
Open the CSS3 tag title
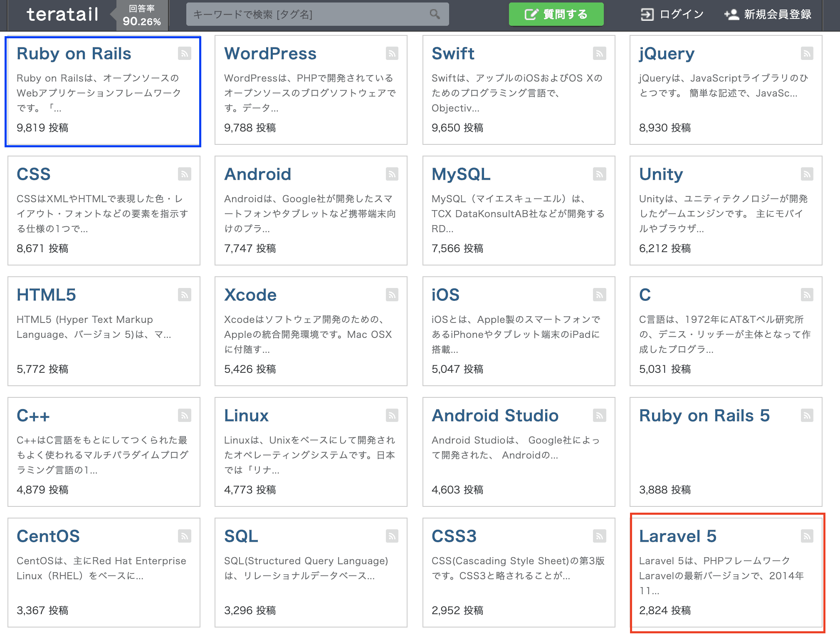tap(454, 536)
